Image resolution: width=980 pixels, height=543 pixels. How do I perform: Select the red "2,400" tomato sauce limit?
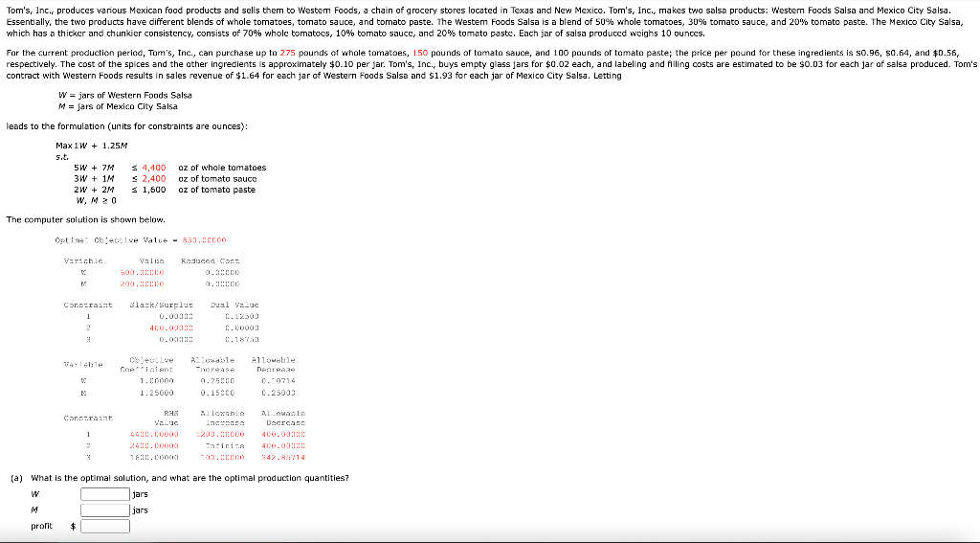pyautogui.click(x=154, y=179)
